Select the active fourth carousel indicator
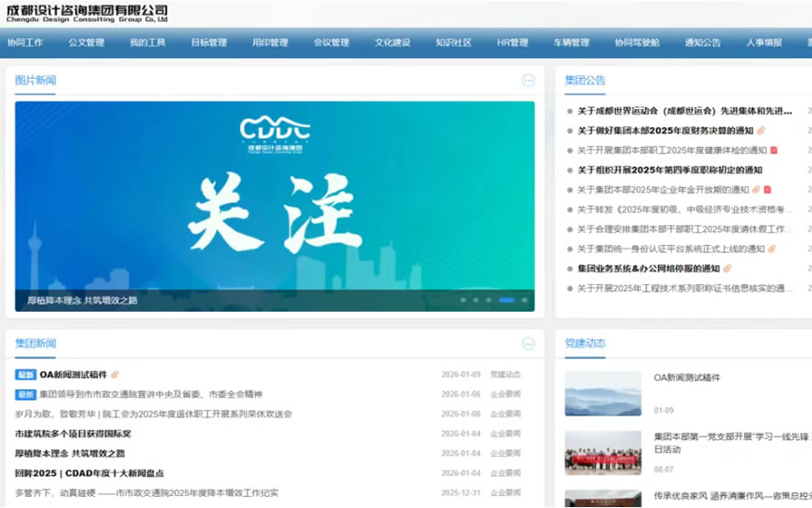Viewport: 812px width, 508px height. pos(506,300)
